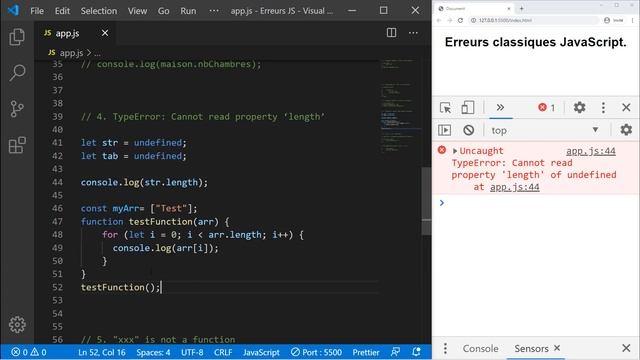Screen dimensions: 640x360
Task: Select encoding UTF-8 in the status bar
Action: pos(192,352)
